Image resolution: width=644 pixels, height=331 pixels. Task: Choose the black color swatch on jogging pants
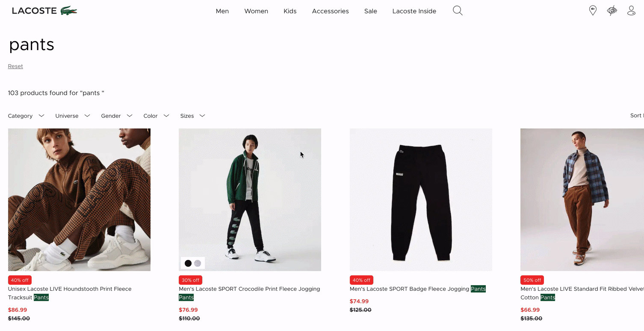click(188, 263)
